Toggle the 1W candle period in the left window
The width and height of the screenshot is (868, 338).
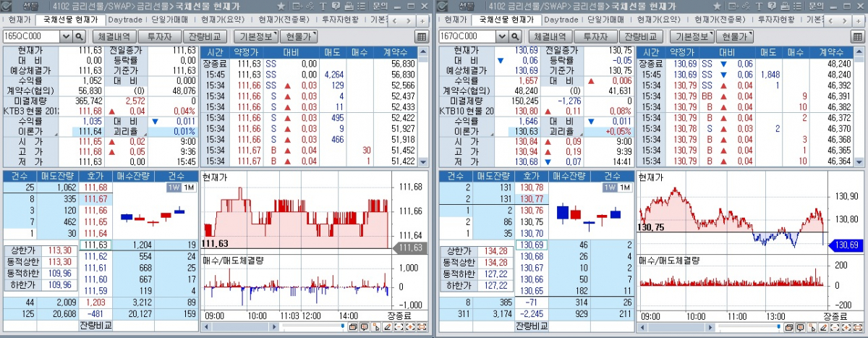coord(174,187)
